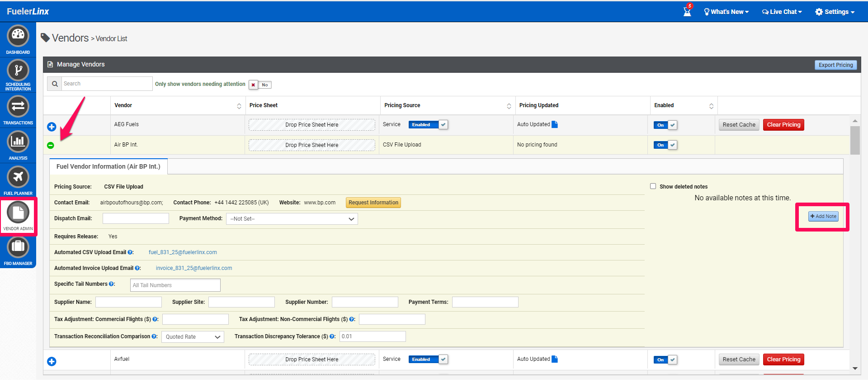Image resolution: width=868 pixels, height=383 pixels.
Task: Open the fuel_831_25@fuelerlinx.com email link
Action: coord(183,252)
